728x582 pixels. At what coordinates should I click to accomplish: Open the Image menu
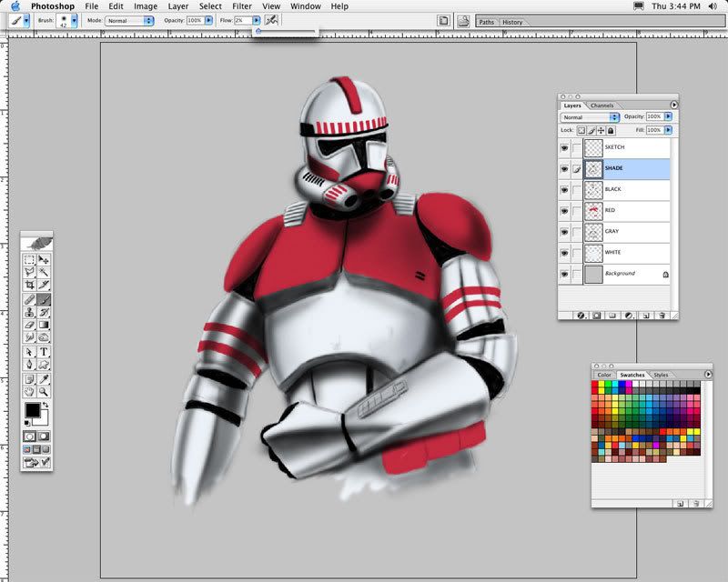146,6
